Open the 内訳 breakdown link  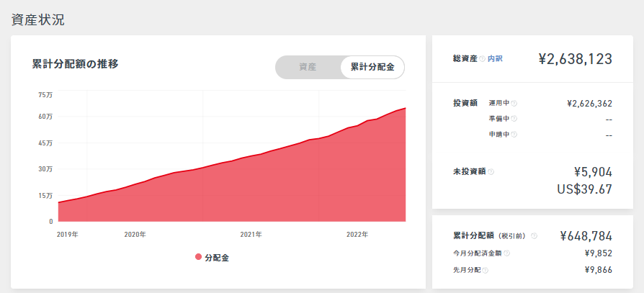pyautogui.click(x=495, y=59)
